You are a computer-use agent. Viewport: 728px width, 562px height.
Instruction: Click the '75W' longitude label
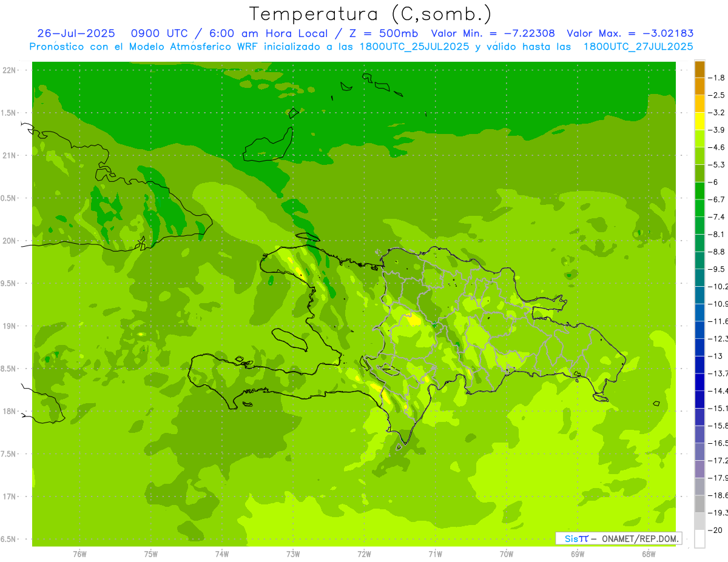click(151, 554)
